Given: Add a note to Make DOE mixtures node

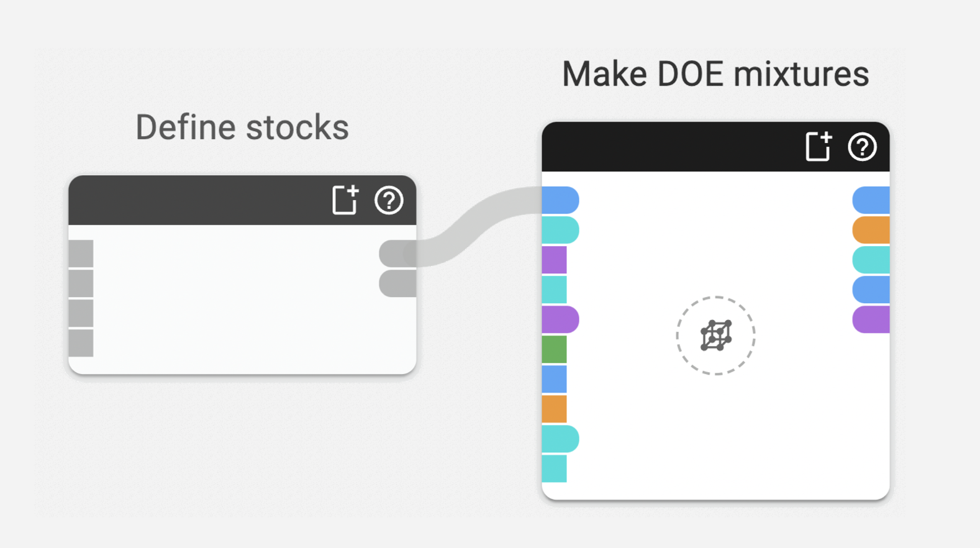Looking at the screenshot, I should click(x=818, y=147).
